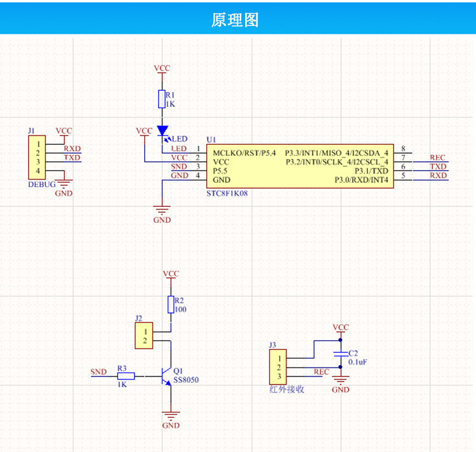Select the J1 DEBUG connector body
This screenshot has width=476, height=452.
point(37,157)
